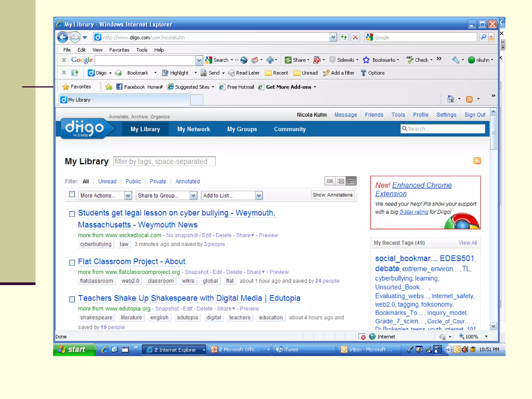The height and width of the screenshot is (399, 532).
Task: Click the Diigo Highlight toolbar icon
Action: point(165,73)
